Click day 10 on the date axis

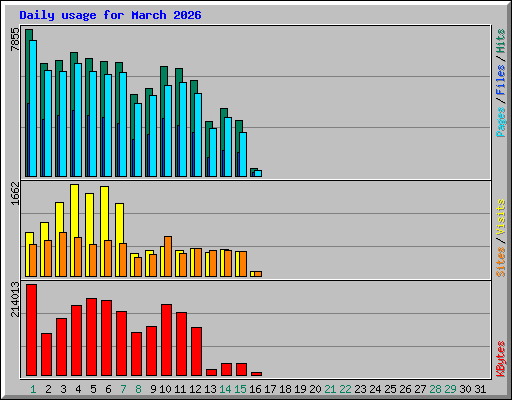(x=165, y=389)
